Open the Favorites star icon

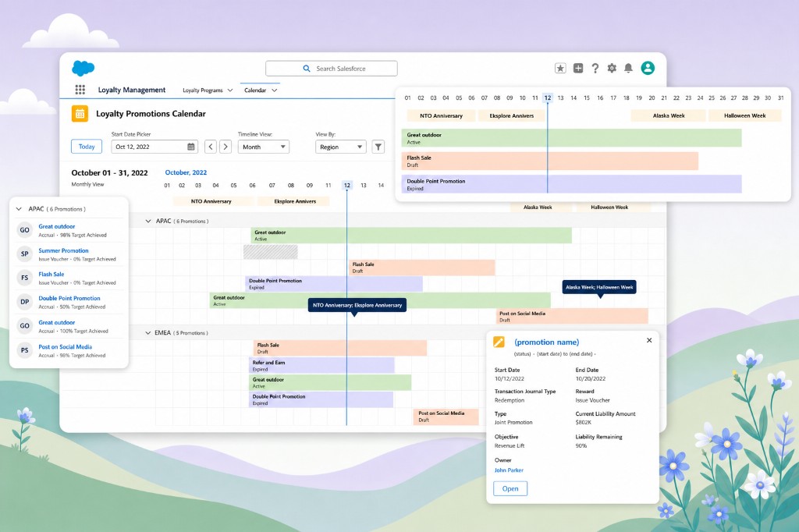click(x=560, y=69)
